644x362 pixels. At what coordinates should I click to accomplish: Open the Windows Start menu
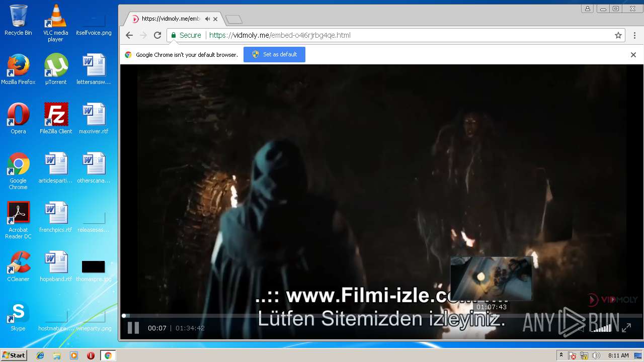pyautogui.click(x=14, y=355)
